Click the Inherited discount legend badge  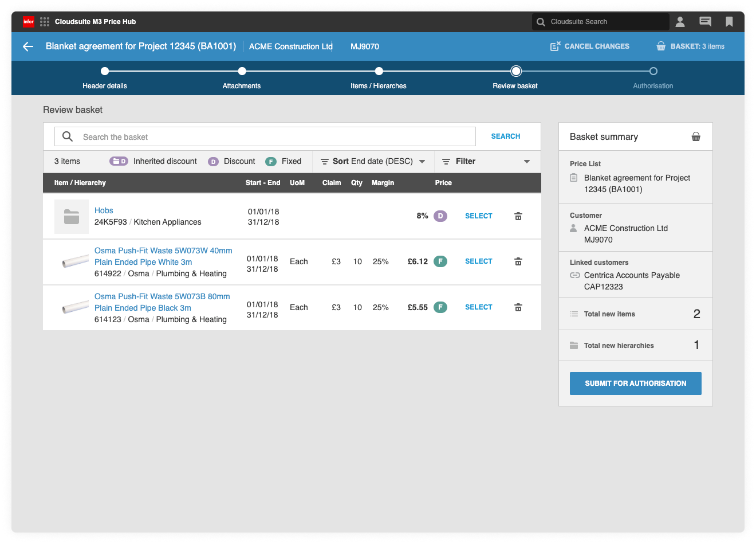click(x=119, y=162)
